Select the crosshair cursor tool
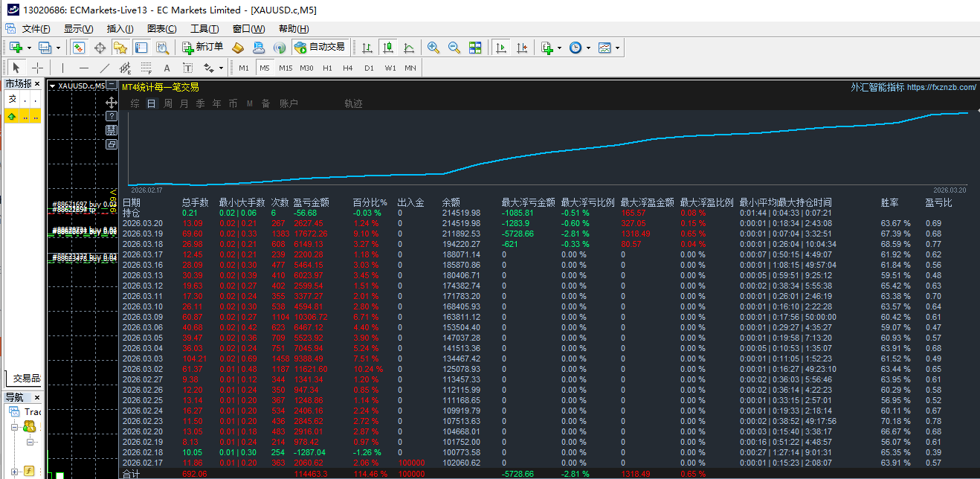Viewport: 980px width, 479px height. point(37,68)
